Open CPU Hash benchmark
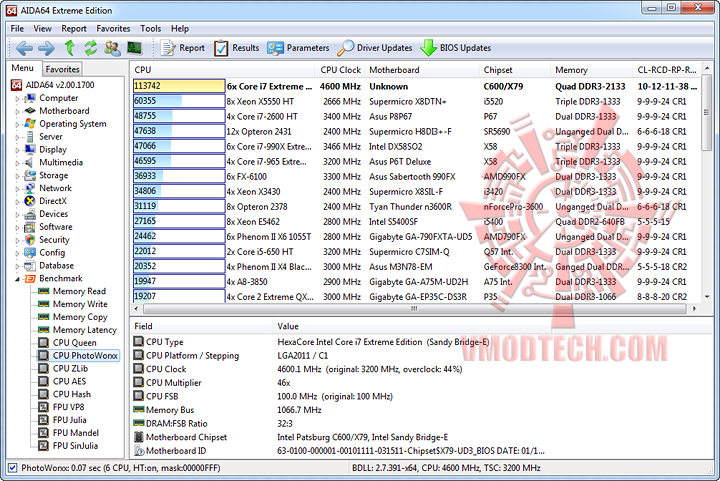The image size is (720, 481). (65, 394)
